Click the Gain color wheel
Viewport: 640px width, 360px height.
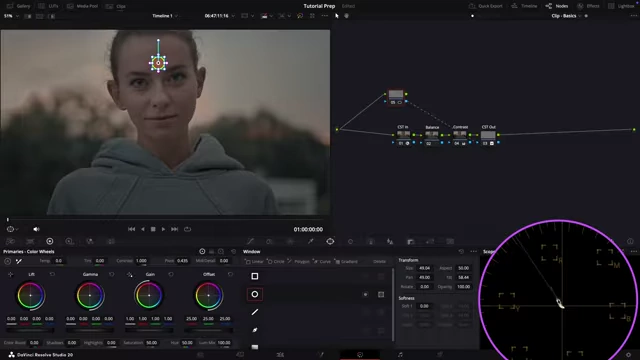point(149,296)
